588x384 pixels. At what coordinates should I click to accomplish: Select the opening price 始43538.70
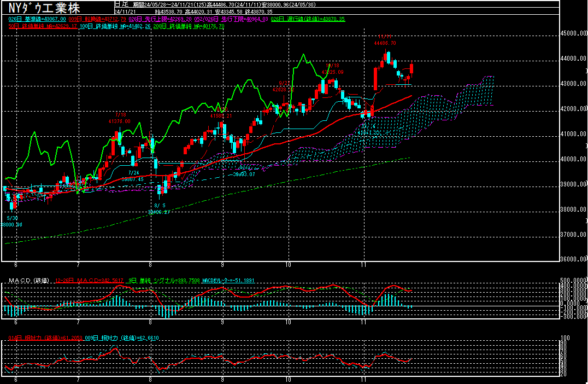(x=169, y=11)
